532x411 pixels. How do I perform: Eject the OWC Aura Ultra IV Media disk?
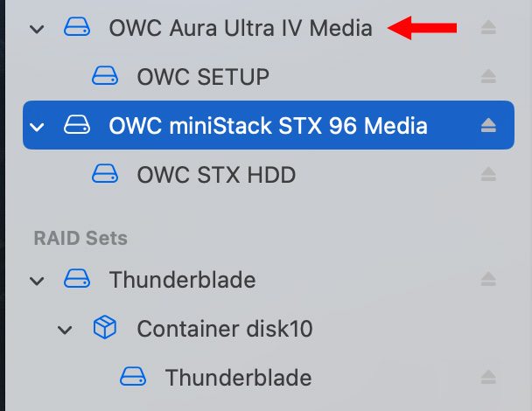488,29
